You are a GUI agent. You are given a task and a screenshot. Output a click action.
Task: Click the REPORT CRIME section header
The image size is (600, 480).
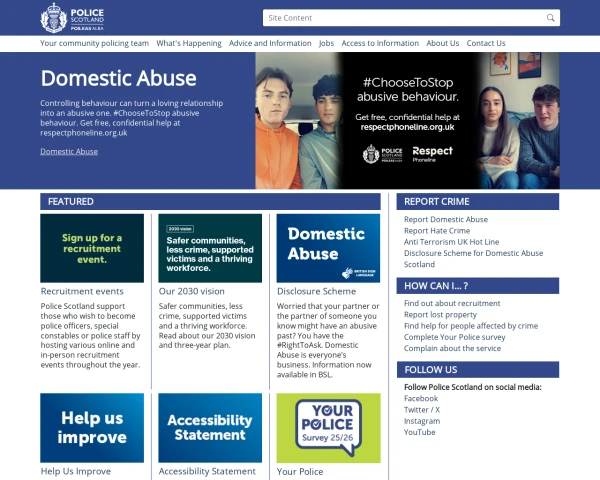[x=478, y=201]
